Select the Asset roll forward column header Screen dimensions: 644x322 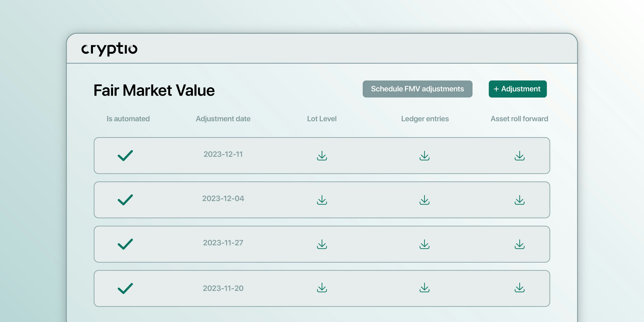pyautogui.click(x=519, y=119)
